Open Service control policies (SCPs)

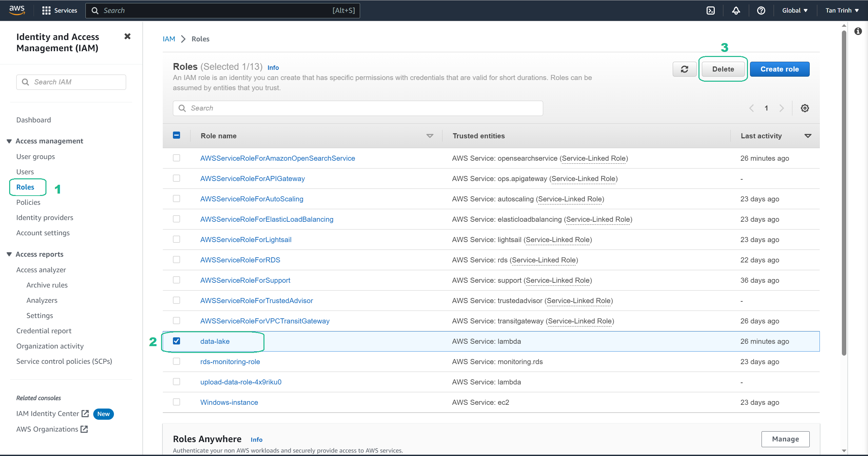[x=64, y=361]
